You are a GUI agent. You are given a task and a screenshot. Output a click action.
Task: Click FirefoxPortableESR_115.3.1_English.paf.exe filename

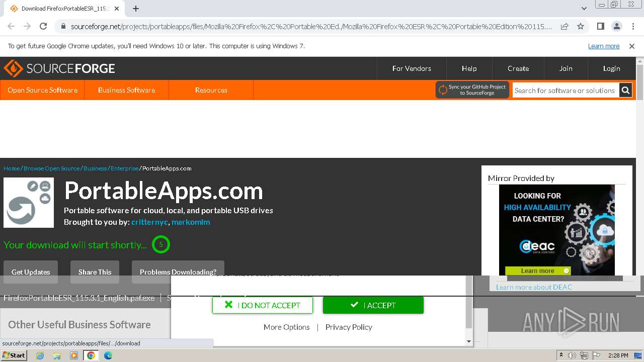(79, 298)
